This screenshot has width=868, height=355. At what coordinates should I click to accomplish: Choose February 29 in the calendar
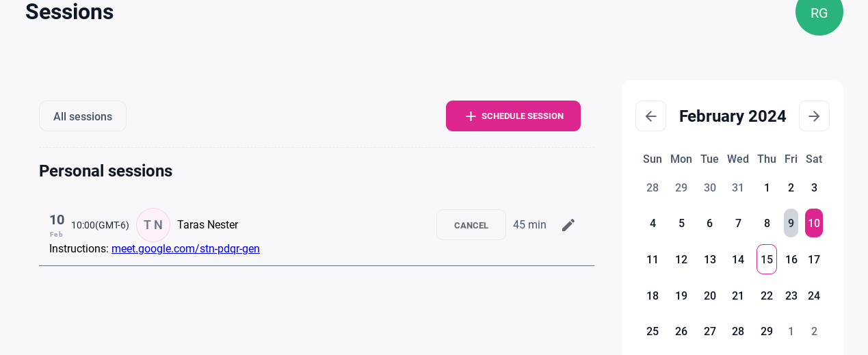767,331
